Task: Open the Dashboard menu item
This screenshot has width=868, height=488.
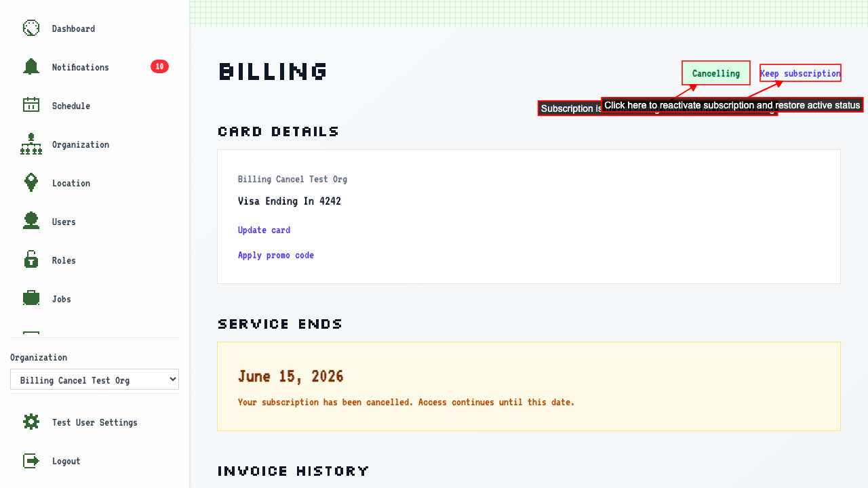Action: coord(95,28)
